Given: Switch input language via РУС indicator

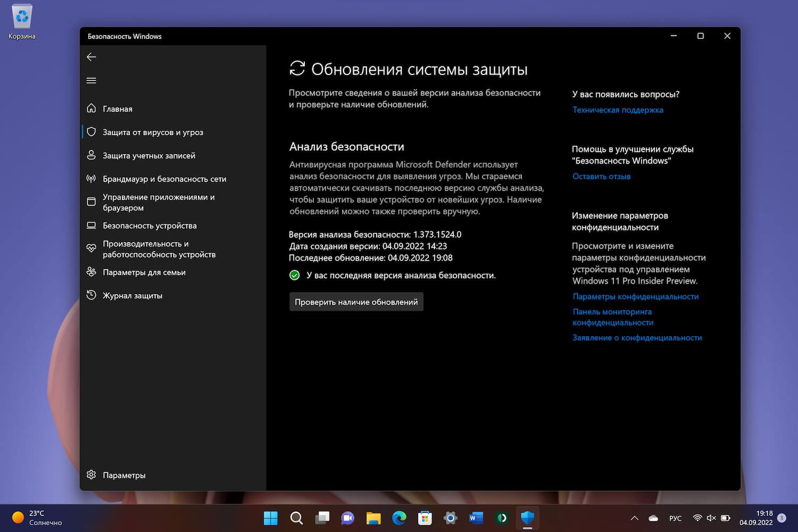Looking at the screenshot, I should click(675, 518).
